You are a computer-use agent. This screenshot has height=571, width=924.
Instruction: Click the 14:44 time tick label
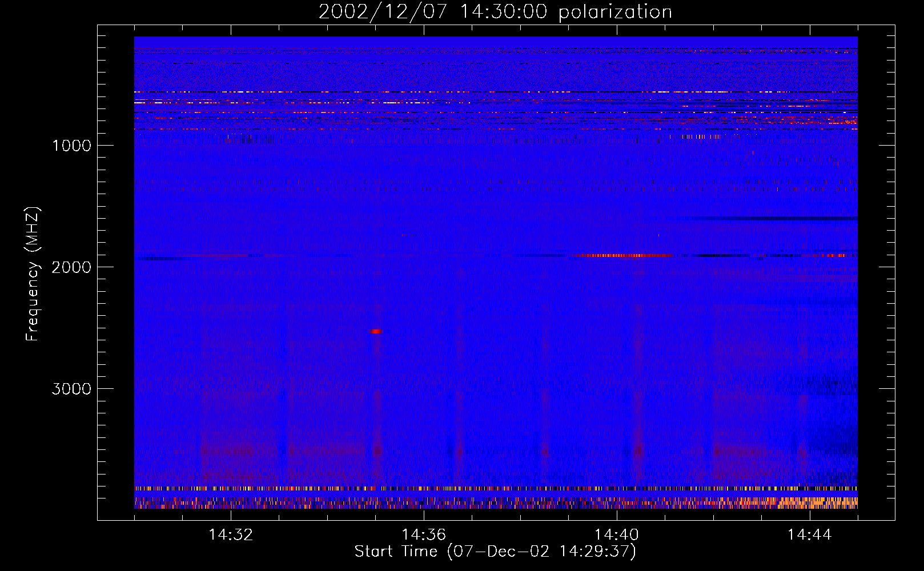pyautogui.click(x=810, y=535)
